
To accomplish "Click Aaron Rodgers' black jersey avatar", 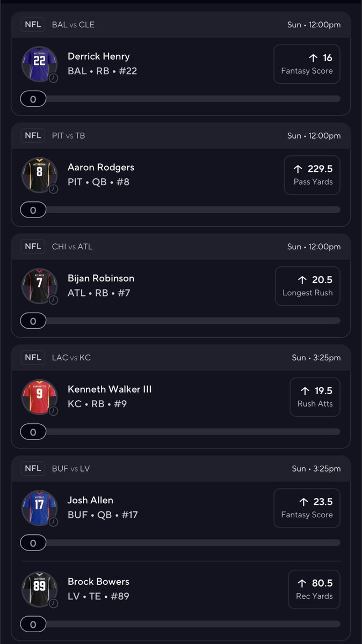I will [39, 175].
